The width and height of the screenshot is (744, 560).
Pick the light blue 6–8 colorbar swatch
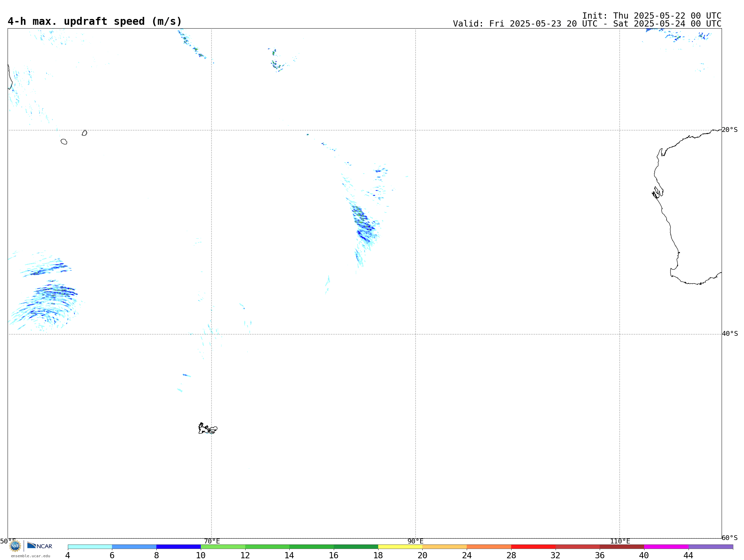click(x=134, y=547)
